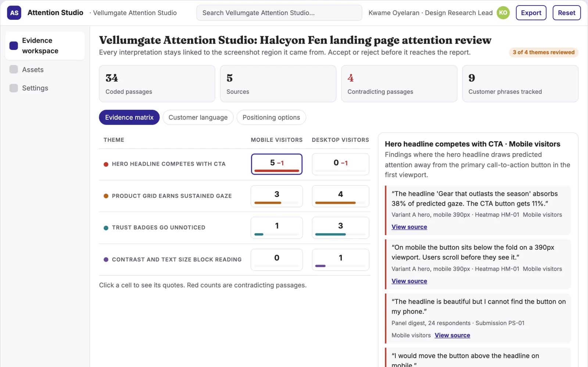This screenshot has height=367, width=588.
Task: Click the 5 Sources card
Action: (x=278, y=84)
